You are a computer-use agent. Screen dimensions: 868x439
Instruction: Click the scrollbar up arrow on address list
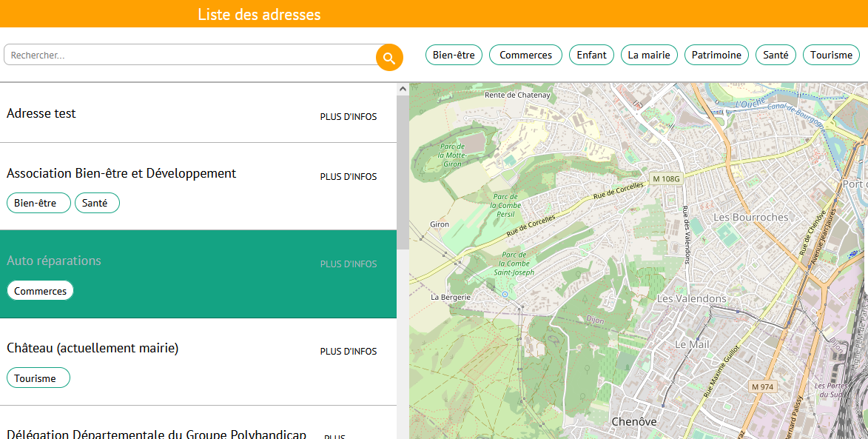point(402,87)
